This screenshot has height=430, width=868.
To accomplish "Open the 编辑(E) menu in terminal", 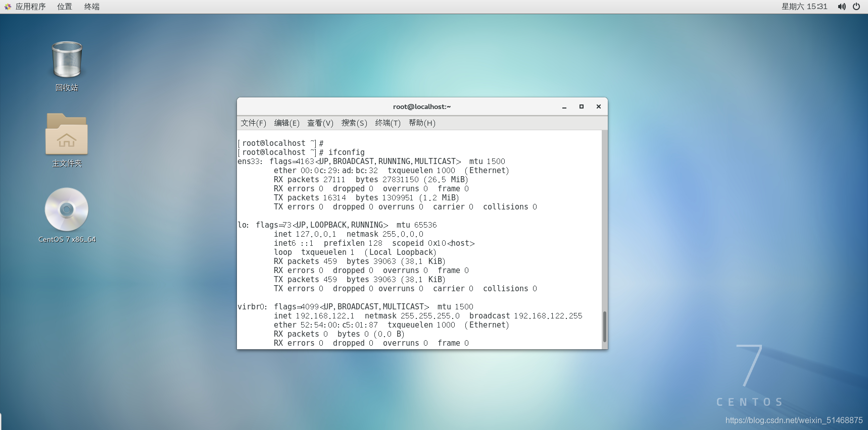I will [286, 123].
